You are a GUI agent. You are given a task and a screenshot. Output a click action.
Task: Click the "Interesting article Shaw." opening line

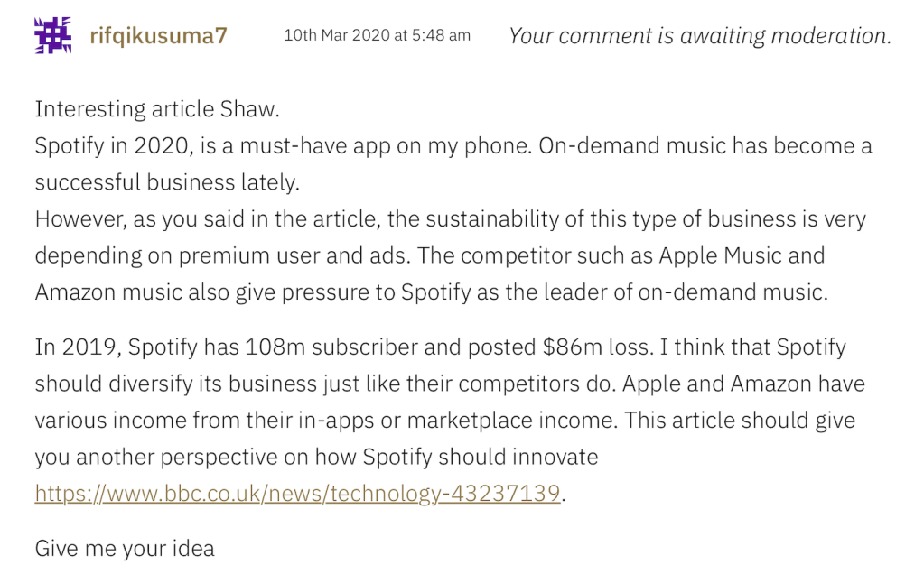pos(157,109)
